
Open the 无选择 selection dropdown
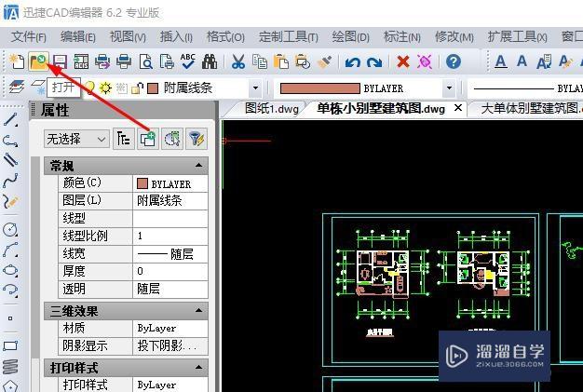click(x=76, y=139)
